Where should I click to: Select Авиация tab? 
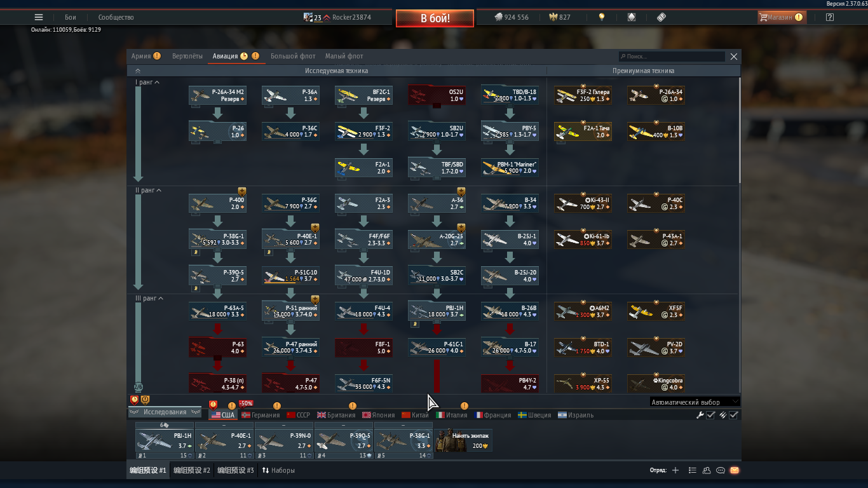pyautogui.click(x=226, y=56)
